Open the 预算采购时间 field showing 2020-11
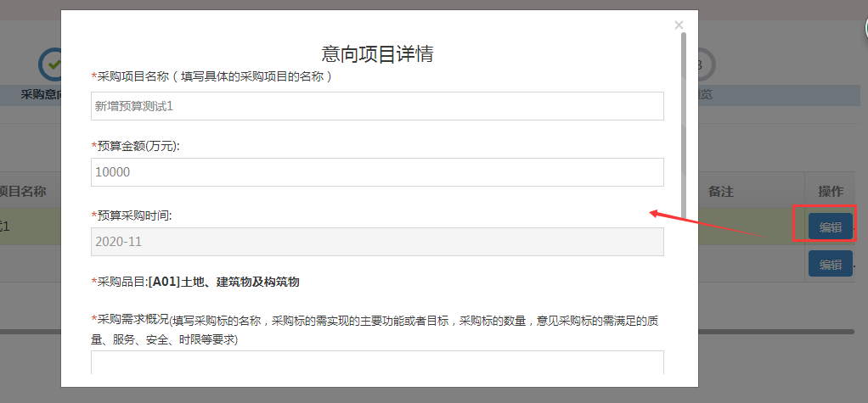This screenshot has height=403, width=868. [377, 242]
